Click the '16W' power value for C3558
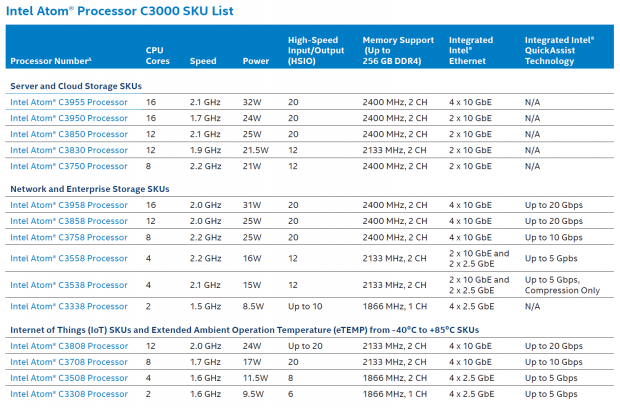This screenshot has width=620, height=408. pyautogui.click(x=252, y=259)
